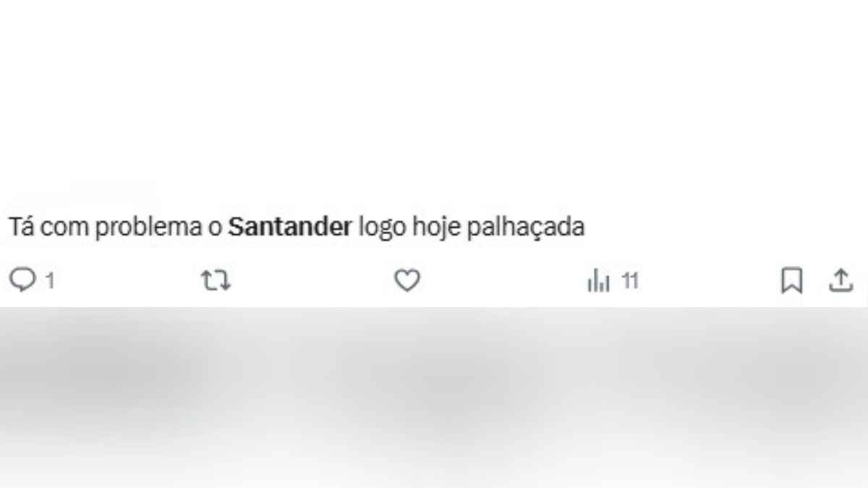The image size is (868, 488).
Task: Select the bold Santander keyword
Action: click(x=289, y=227)
